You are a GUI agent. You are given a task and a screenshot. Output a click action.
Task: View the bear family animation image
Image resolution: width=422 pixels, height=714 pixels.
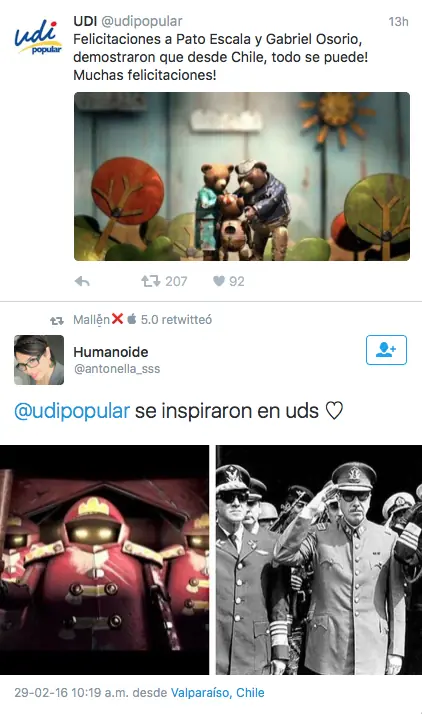pos(242,177)
